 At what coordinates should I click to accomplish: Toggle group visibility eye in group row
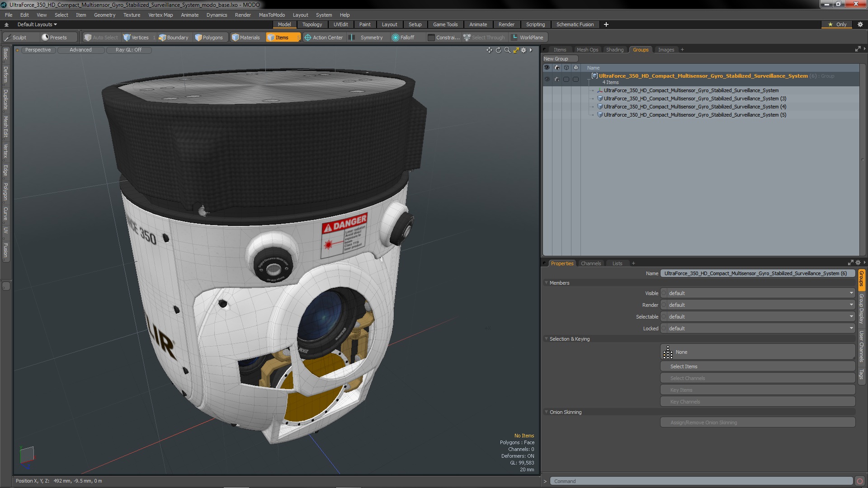[x=547, y=79]
